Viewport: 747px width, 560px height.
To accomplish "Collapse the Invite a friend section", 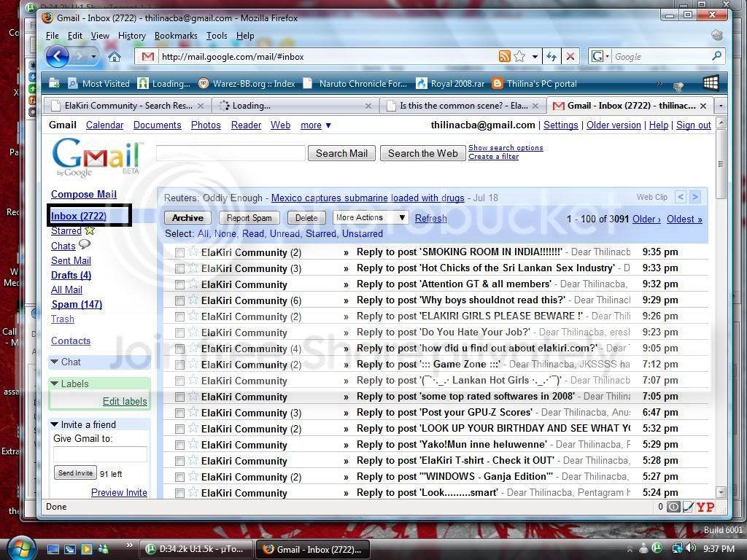I will [x=54, y=424].
